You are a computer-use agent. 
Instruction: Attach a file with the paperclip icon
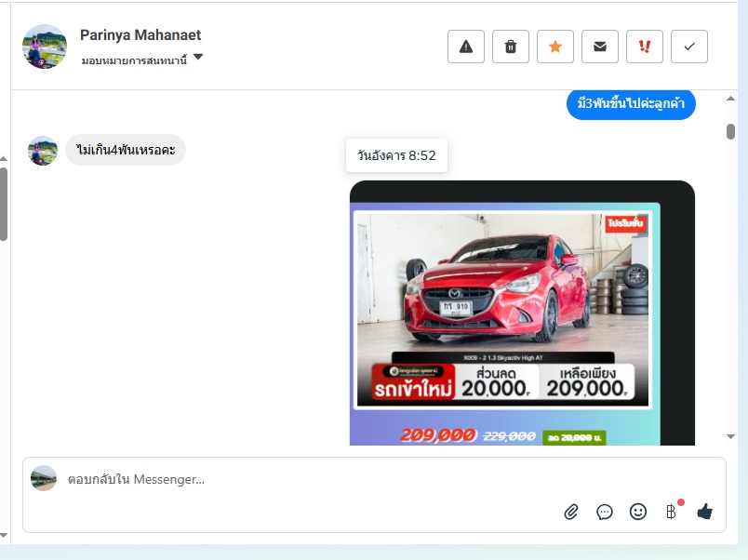coord(571,512)
